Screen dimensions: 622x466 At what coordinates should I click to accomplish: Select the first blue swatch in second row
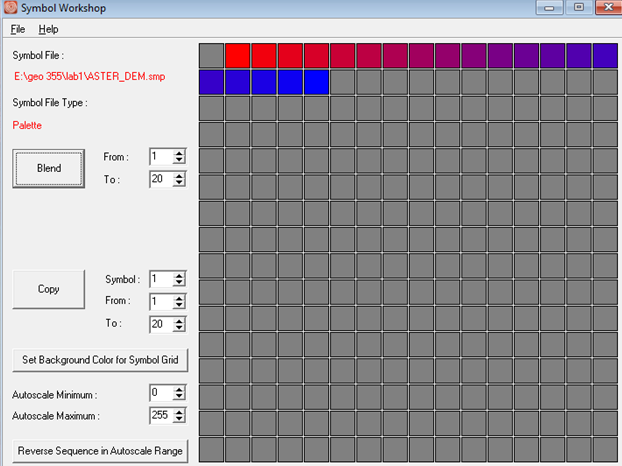(211, 81)
